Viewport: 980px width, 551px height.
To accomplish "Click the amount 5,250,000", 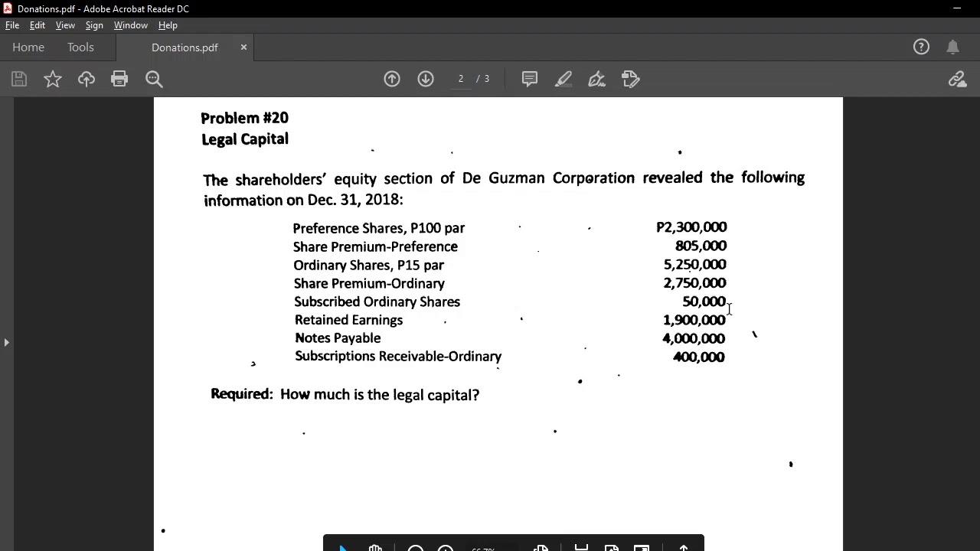I will point(694,264).
